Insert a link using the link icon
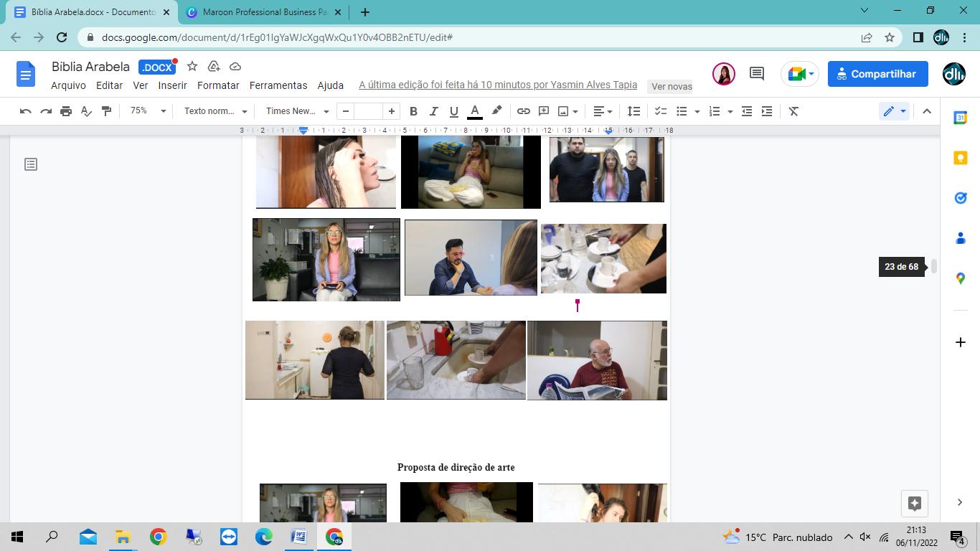 click(x=523, y=111)
